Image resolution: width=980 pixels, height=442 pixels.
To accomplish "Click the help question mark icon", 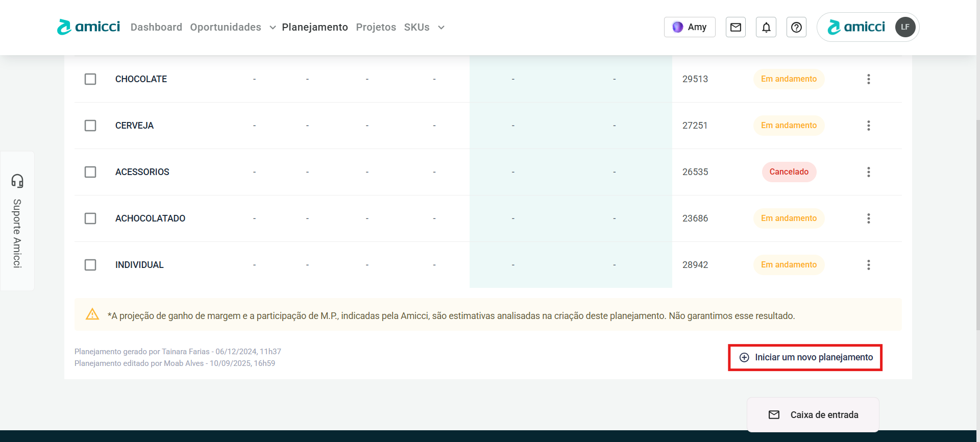I will pyautogui.click(x=796, y=28).
